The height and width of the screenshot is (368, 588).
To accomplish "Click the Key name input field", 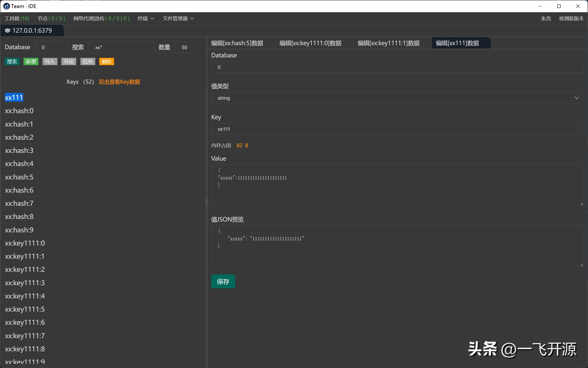I will pos(397,129).
